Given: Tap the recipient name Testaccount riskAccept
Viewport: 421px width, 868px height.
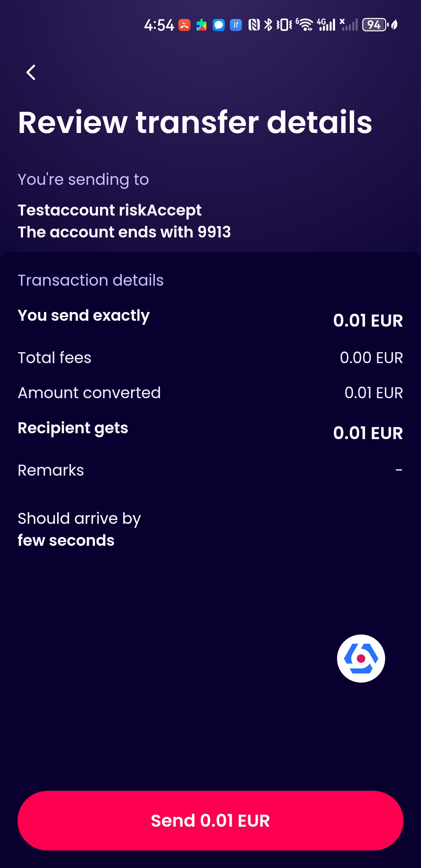Looking at the screenshot, I should (110, 210).
